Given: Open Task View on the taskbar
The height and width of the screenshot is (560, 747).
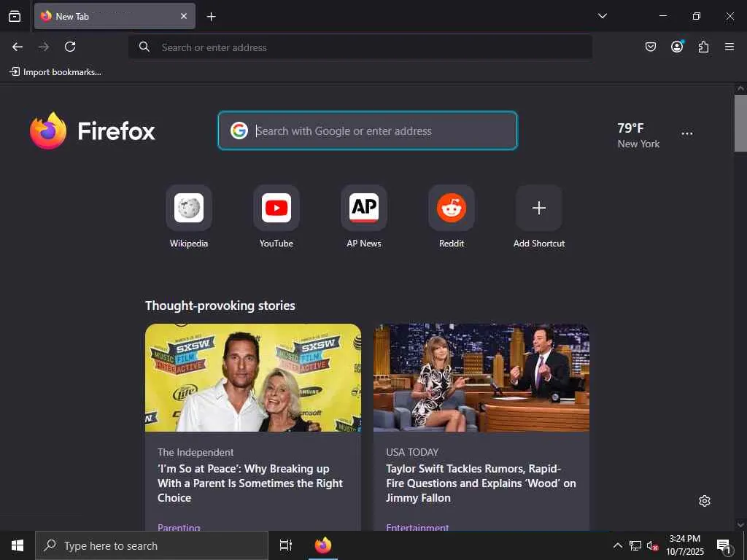Looking at the screenshot, I should tap(286, 545).
